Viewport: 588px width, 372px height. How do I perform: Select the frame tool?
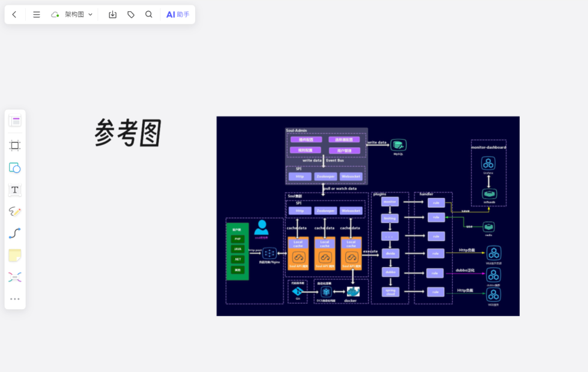14,145
